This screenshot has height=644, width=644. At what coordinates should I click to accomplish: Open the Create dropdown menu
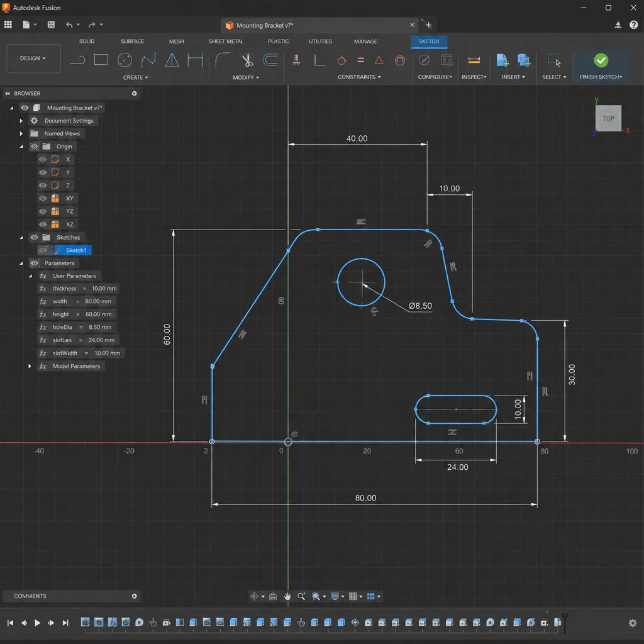136,77
